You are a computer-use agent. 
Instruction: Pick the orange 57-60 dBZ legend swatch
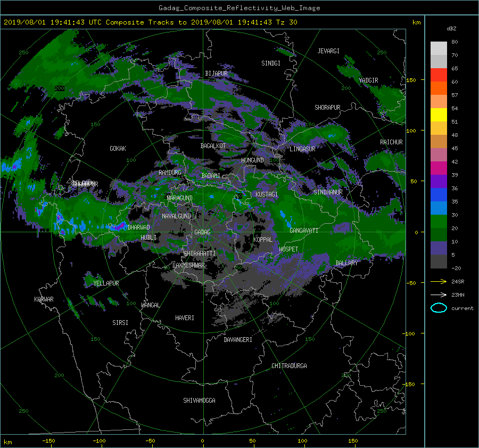[439, 88]
